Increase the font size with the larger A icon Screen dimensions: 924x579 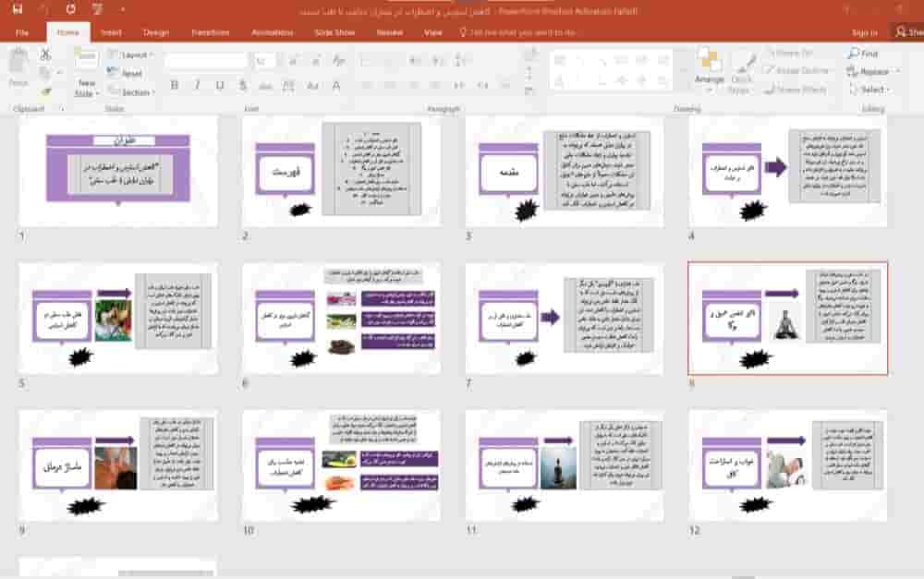coord(293,61)
